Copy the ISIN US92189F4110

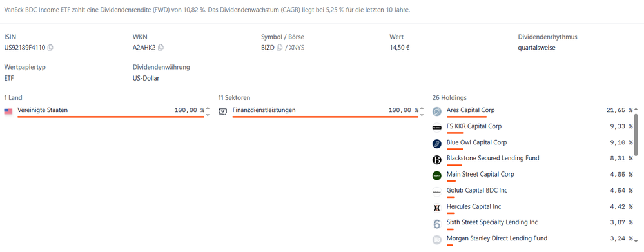click(50, 47)
